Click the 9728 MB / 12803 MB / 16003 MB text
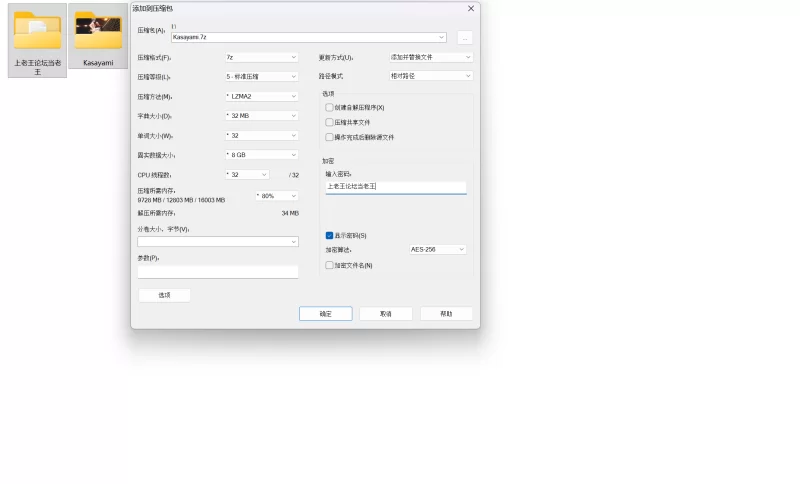Image resolution: width=800 pixels, height=484 pixels. point(181,200)
